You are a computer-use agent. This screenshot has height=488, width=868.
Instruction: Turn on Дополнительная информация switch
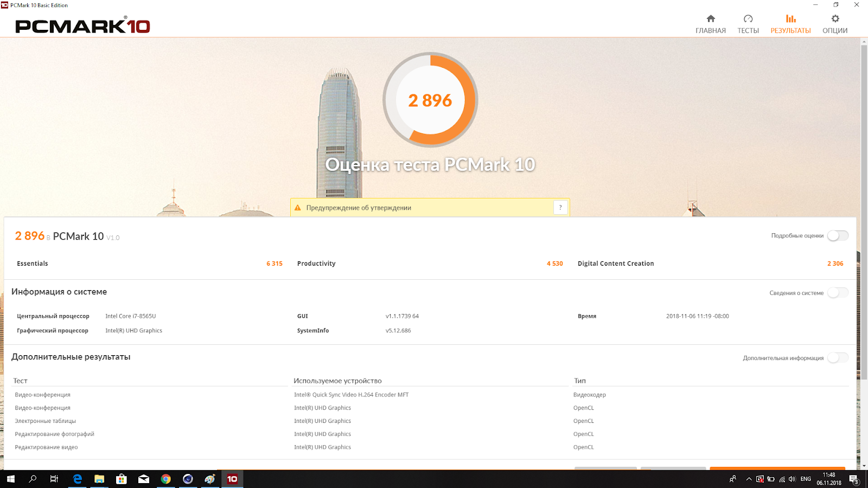point(838,358)
